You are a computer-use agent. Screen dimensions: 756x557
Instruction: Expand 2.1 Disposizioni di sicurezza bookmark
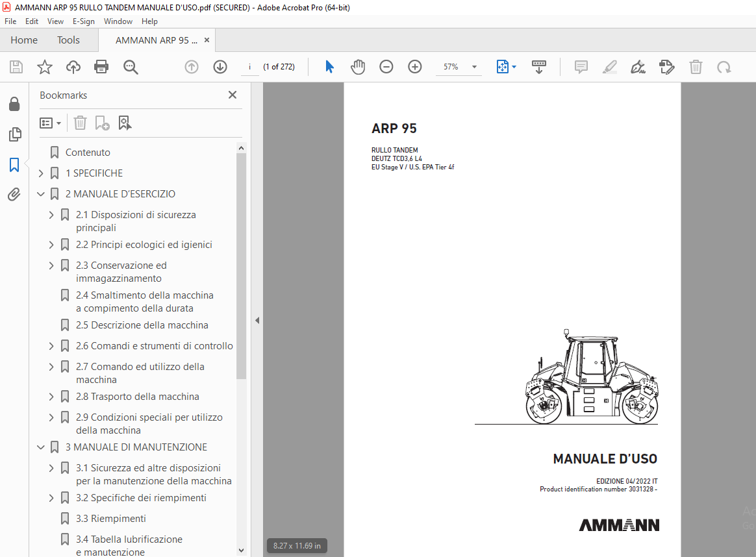coord(51,215)
